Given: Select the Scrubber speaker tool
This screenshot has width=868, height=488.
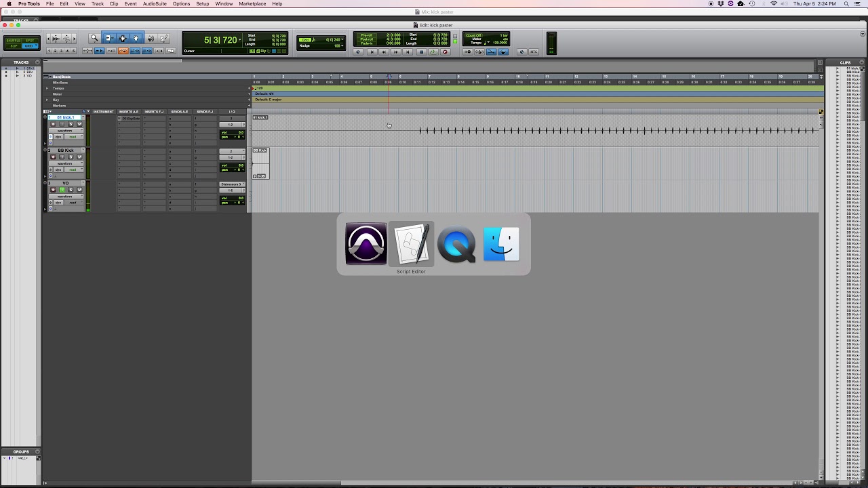Looking at the screenshot, I should [x=151, y=38].
